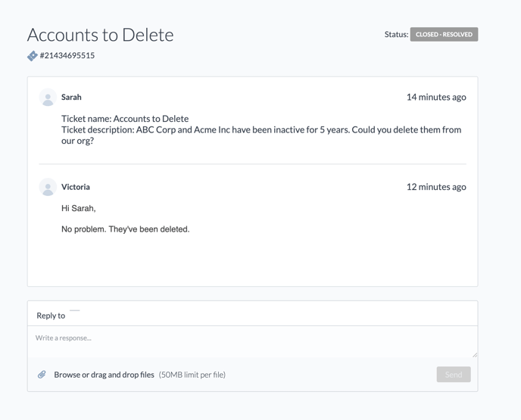521x420 pixels.
Task: Click the 14 minutes ago timestamp
Action: click(x=436, y=98)
